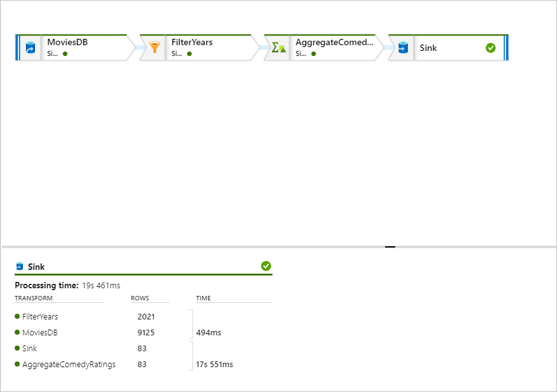Click the TIME column header
This screenshot has height=392, width=557.
click(203, 298)
